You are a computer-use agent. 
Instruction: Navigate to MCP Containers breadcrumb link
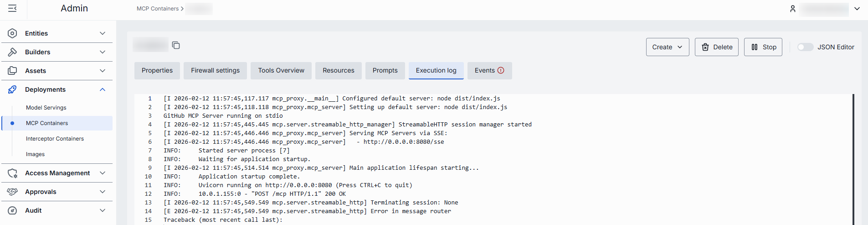pyautogui.click(x=157, y=9)
